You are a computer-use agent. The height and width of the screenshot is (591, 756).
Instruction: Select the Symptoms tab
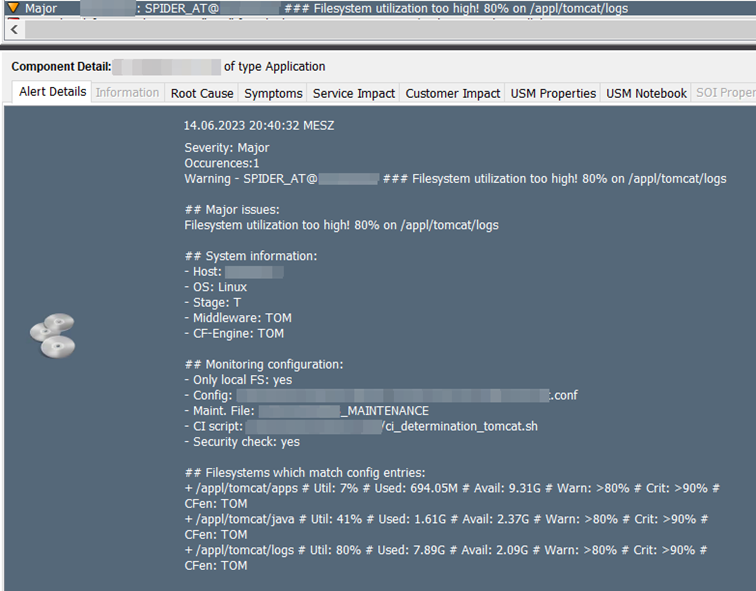[x=273, y=93]
